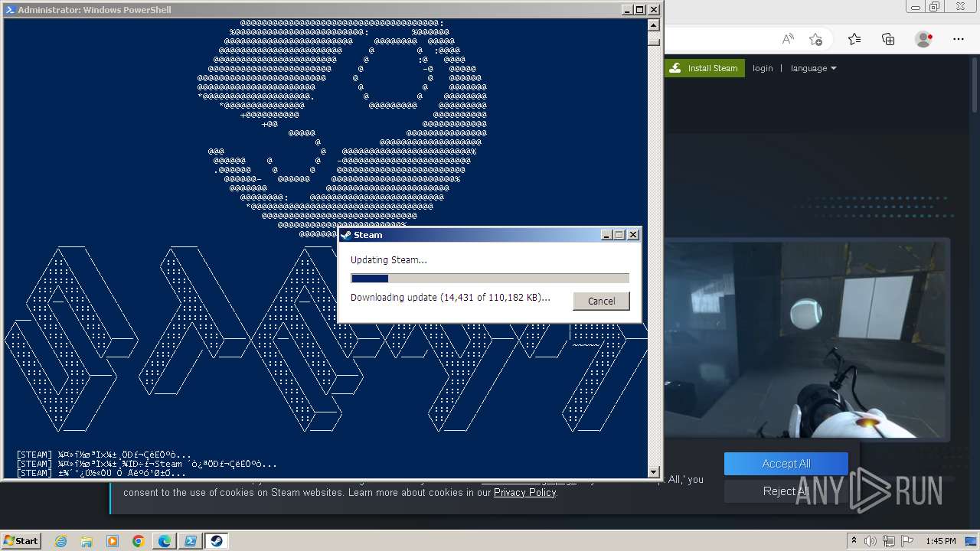Image resolution: width=980 pixels, height=551 pixels.
Task: Switch to Steam in taskbar
Action: [x=217, y=541]
